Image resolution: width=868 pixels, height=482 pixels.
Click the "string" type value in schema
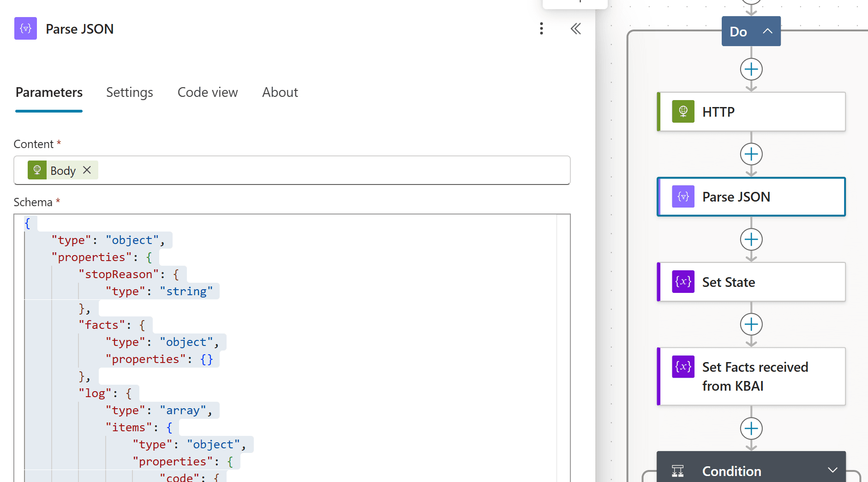(186, 292)
